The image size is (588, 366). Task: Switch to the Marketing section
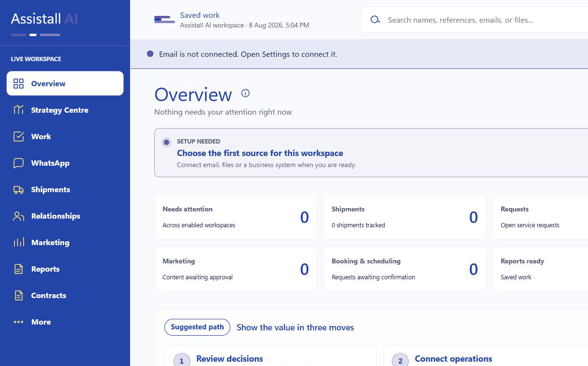point(65,242)
